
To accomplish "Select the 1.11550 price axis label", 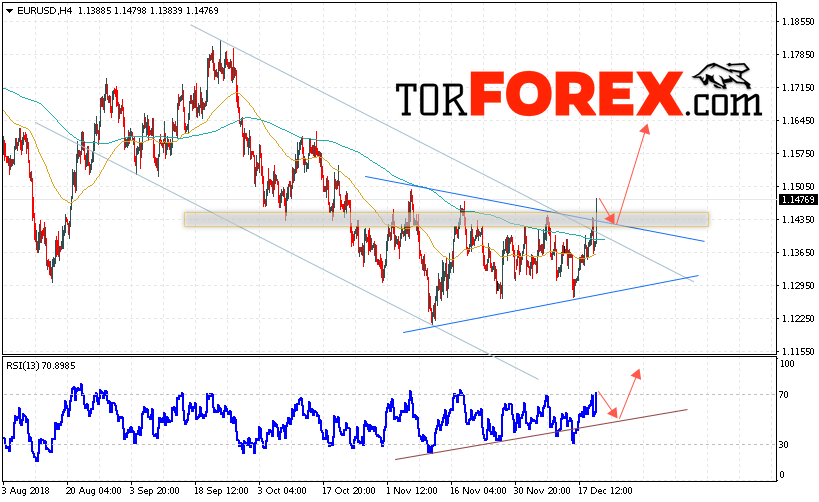I will point(798,352).
